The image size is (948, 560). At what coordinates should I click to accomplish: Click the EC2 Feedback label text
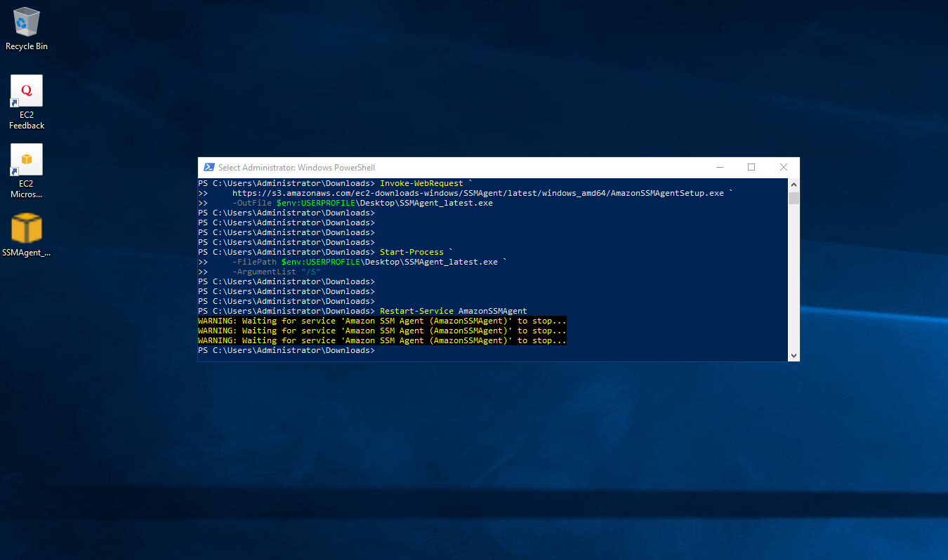(x=27, y=120)
